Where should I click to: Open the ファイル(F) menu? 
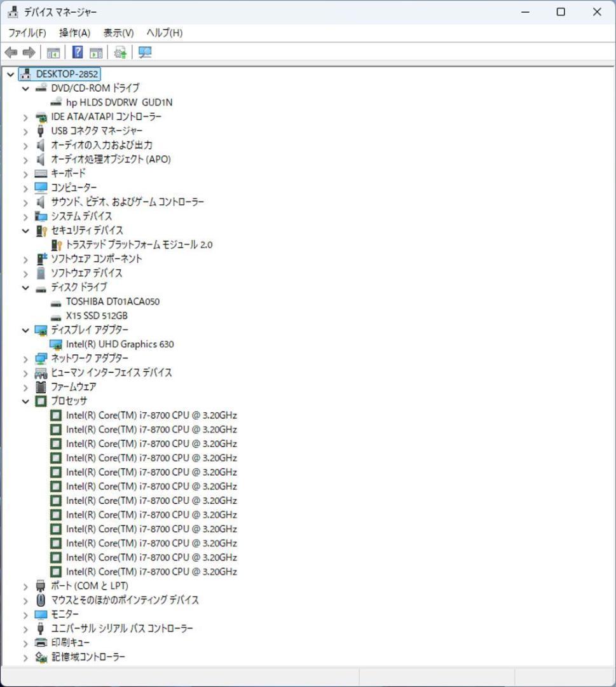(27, 32)
